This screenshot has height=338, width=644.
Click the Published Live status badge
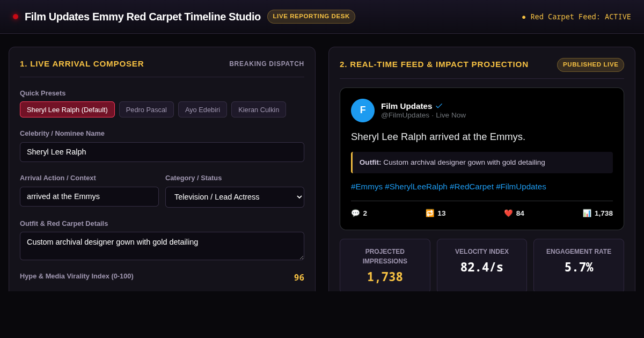click(590, 65)
